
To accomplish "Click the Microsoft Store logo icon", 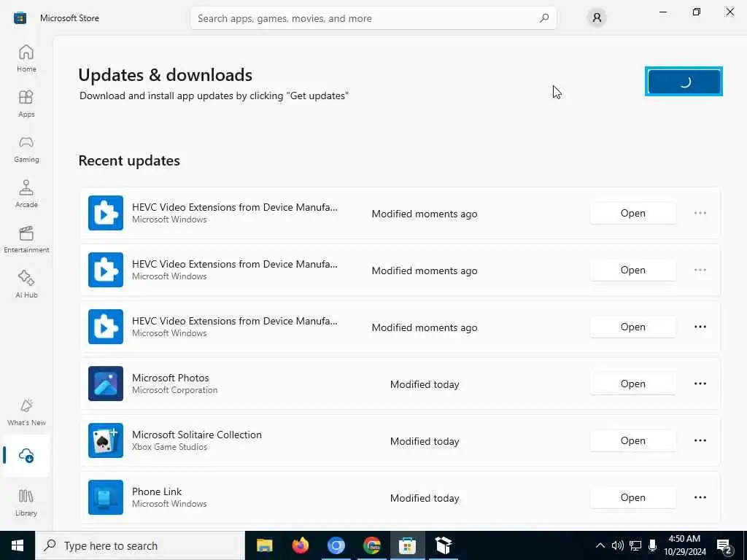I will 20,18.
